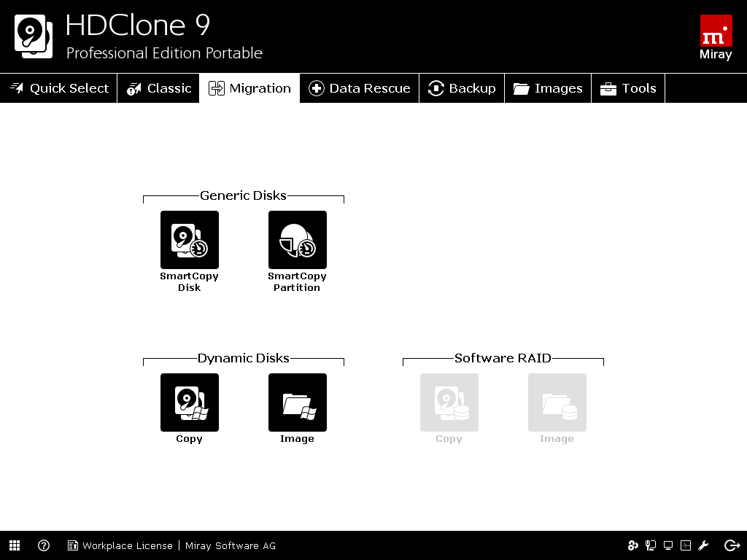The width and height of the screenshot is (747, 560).
Task: Open help via question mark icon
Action: coord(44,545)
